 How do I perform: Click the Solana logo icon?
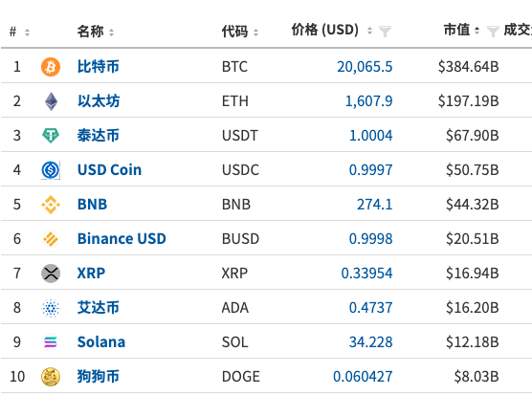51,342
